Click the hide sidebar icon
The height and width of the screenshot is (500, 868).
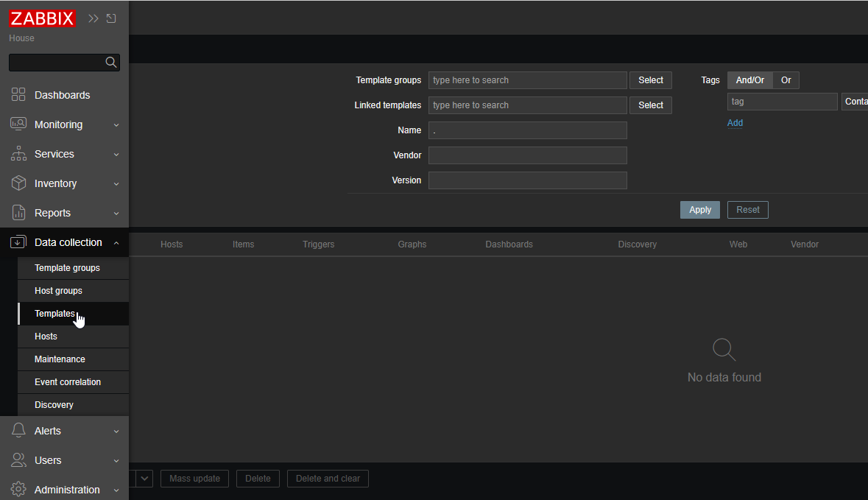click(x=112, y=18)
